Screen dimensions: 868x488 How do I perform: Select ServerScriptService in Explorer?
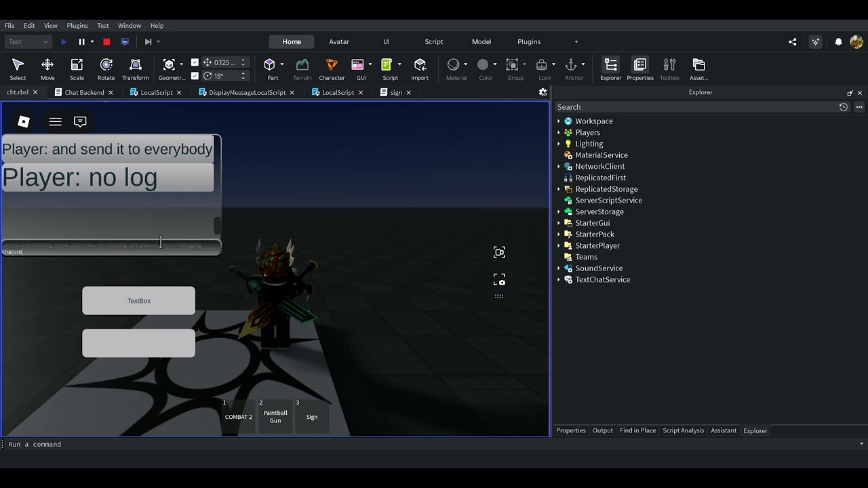pos(608,201)
